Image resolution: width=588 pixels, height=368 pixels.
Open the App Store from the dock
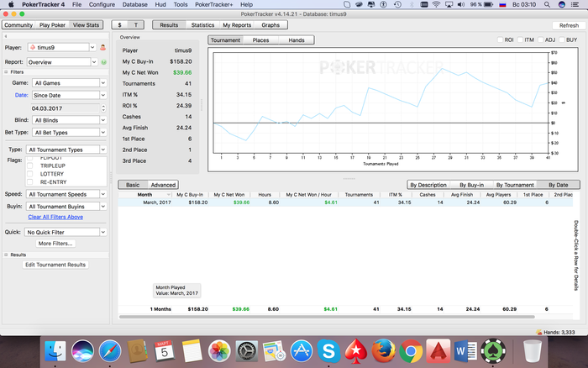point(301,351)
